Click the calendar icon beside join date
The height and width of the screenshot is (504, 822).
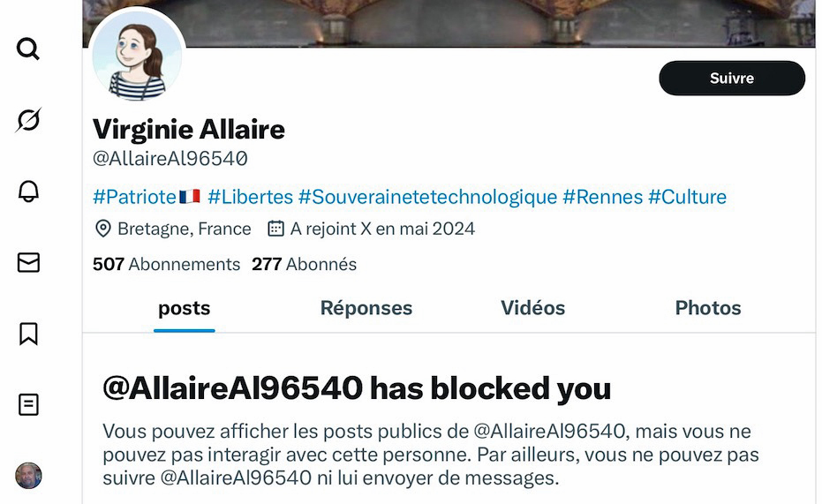click(275, 229)
